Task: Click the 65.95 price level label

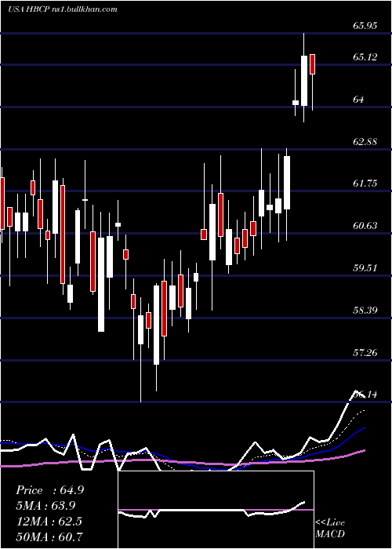Action: click(365, 25)
